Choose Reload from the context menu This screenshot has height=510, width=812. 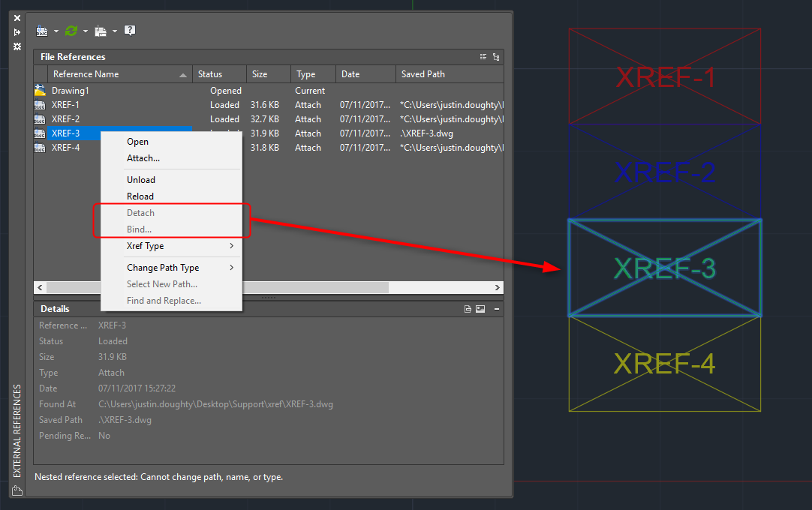click(140, 196)
